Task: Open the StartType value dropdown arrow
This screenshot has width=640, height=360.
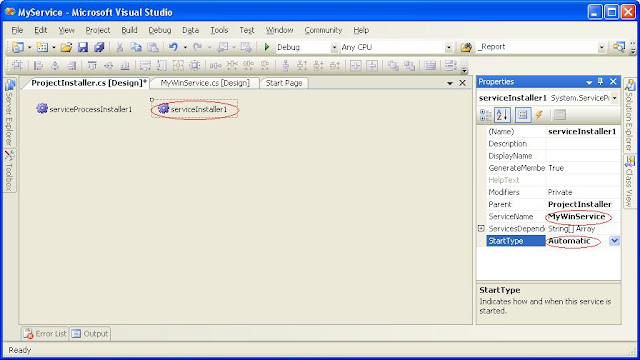Action: click(614, 241)
